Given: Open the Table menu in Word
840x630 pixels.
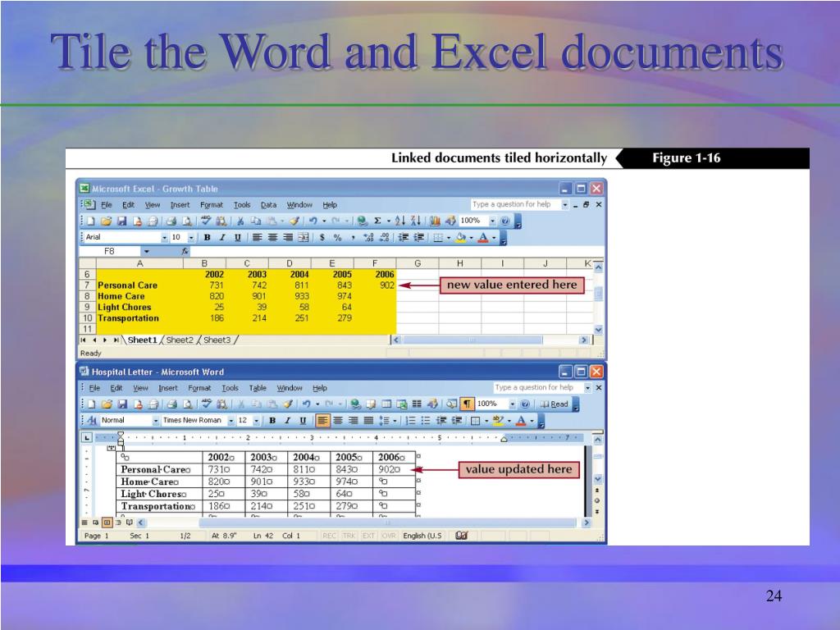Looking at the screenshot, I should [x=258, y=388].
